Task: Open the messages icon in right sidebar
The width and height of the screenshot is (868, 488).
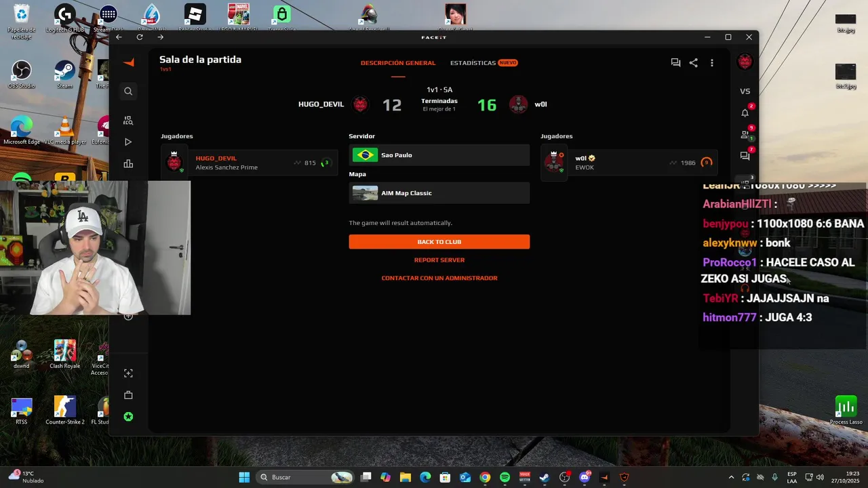Action: tap(745, 156)
